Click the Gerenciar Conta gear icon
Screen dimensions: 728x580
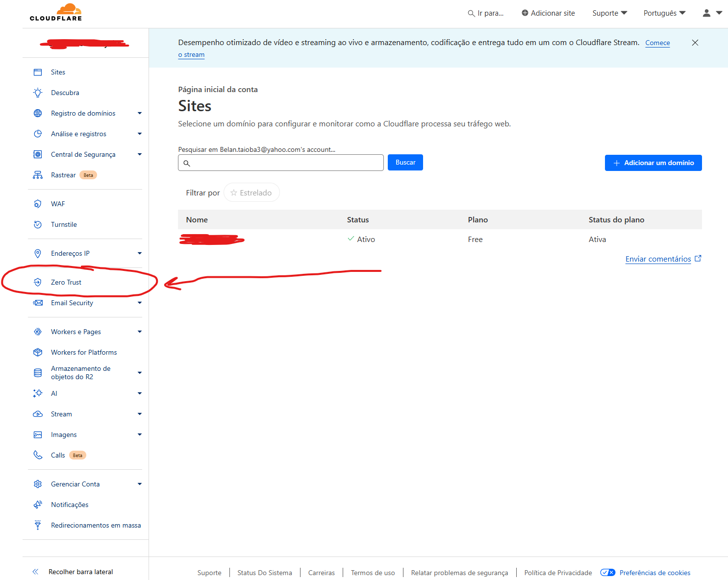[38, 484]
